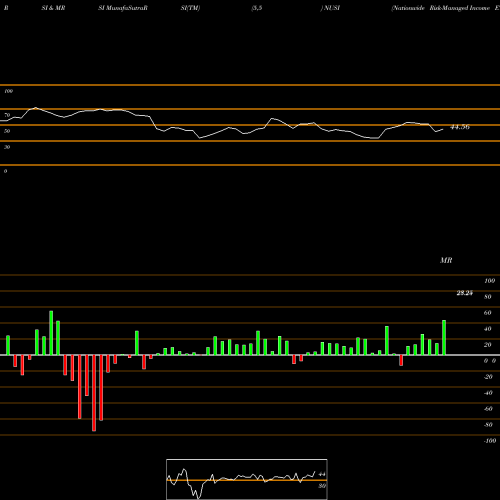Click the SI(TM) header text
Image resolution: width=500 pixels, height=500 pixels.
(190, 8)
